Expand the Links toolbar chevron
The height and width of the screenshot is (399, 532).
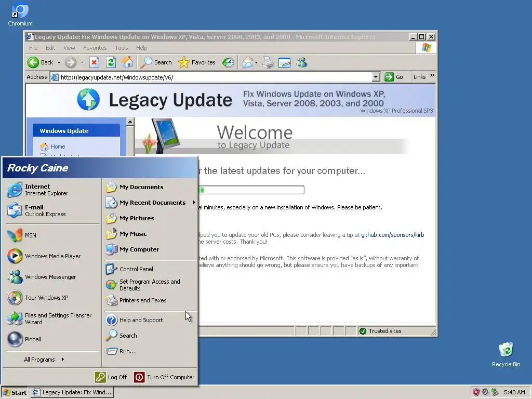[432, 75]
